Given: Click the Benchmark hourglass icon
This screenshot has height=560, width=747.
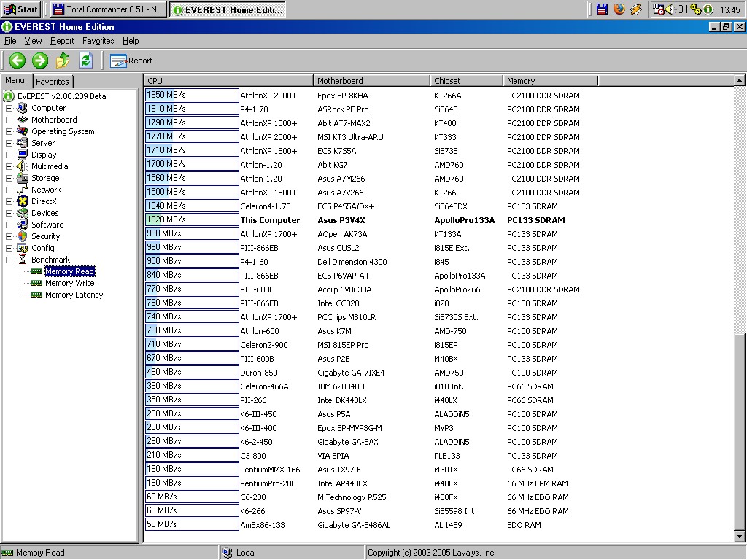Looking at the screenshot, I should (23, 260).
